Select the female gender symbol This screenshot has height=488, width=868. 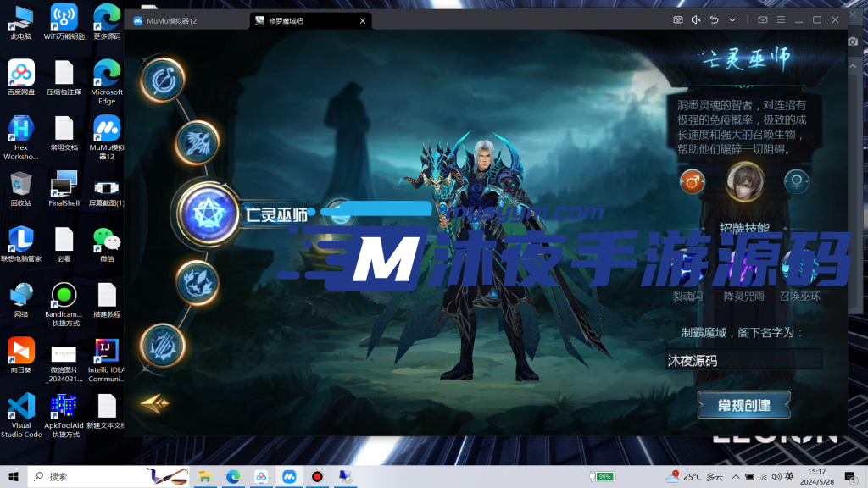(795, 181)
